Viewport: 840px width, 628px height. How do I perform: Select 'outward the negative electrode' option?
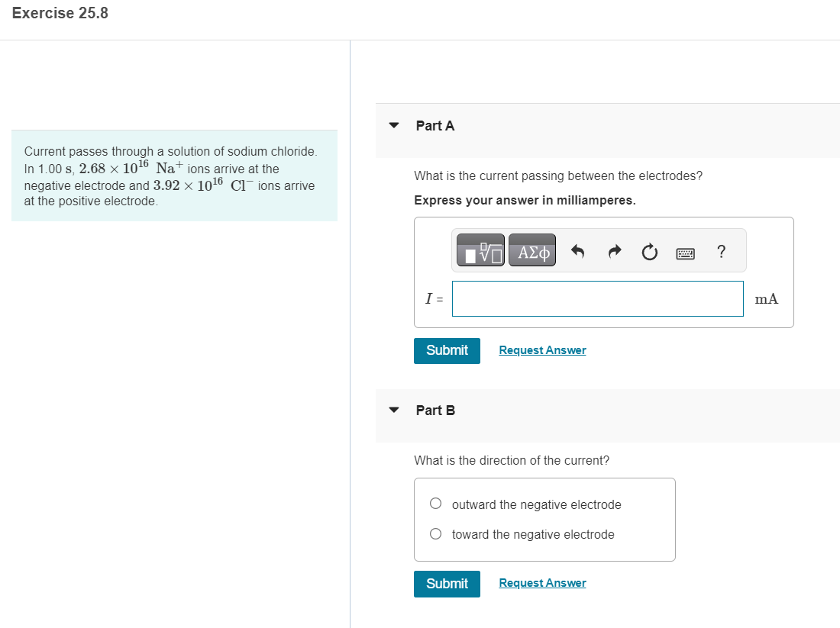pyautogui.click(x=435, y=503)
